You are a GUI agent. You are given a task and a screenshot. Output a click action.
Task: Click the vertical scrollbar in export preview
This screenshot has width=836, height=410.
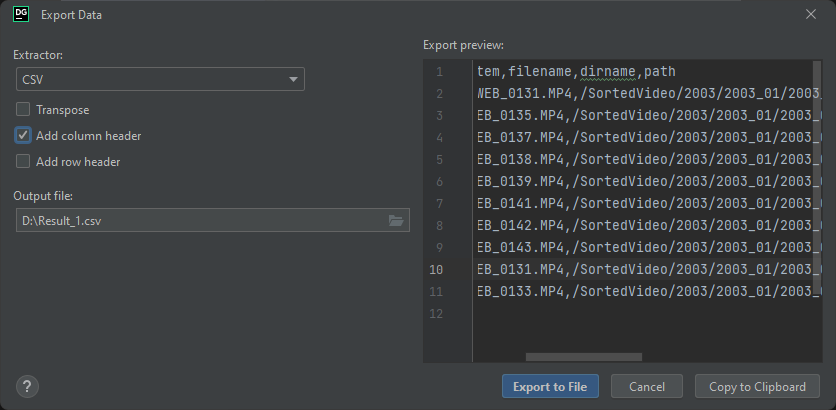(x=817, y=179)
